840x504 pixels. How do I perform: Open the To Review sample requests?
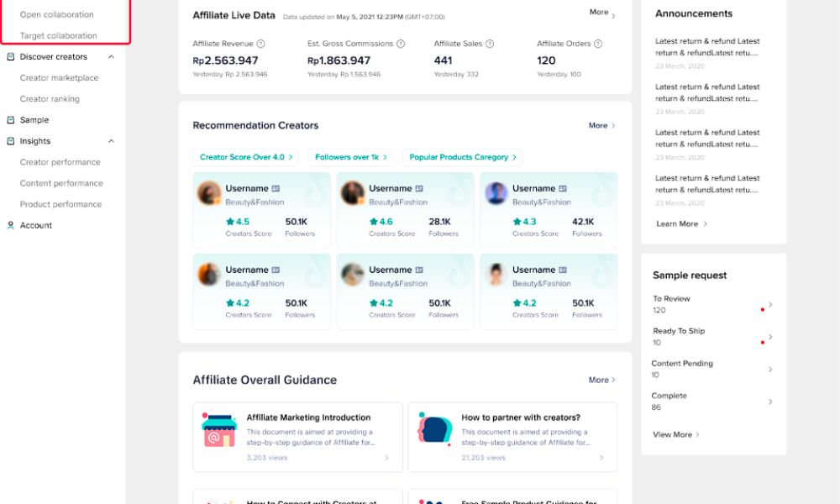671,299
